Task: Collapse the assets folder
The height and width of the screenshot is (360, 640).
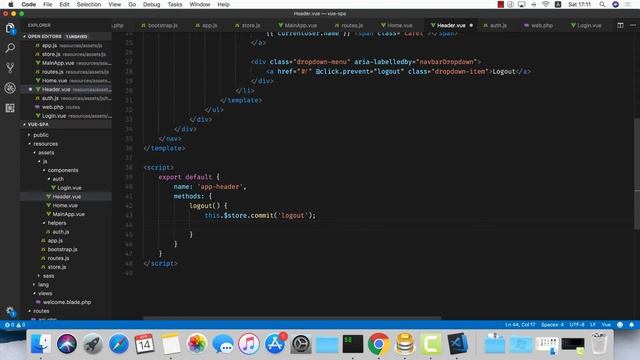Action: click(46, 153)
